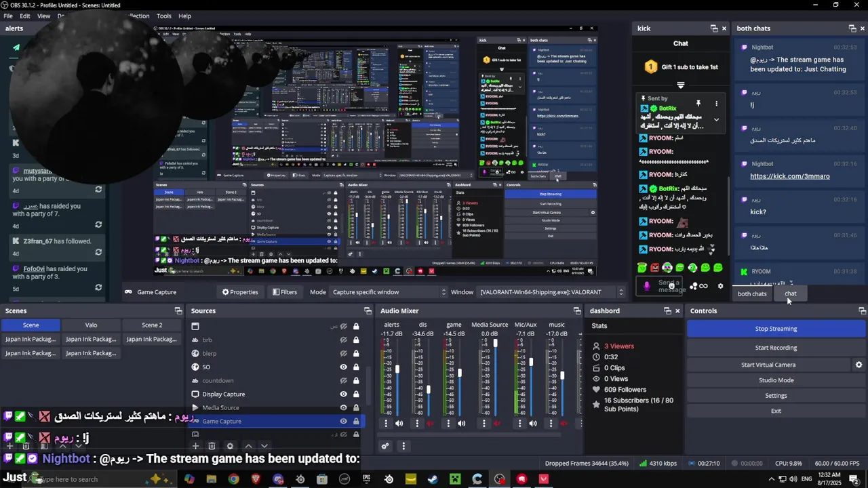Open the Help menu

[184, 16]
